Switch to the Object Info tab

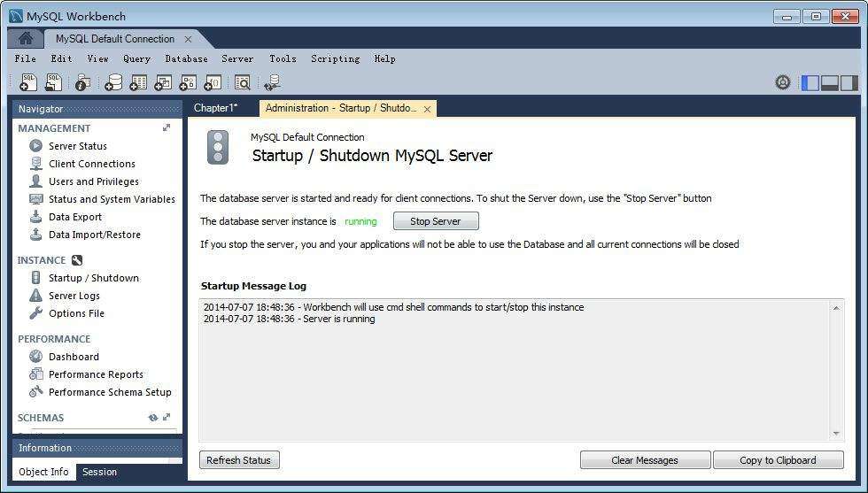click(x=43, y=472)
